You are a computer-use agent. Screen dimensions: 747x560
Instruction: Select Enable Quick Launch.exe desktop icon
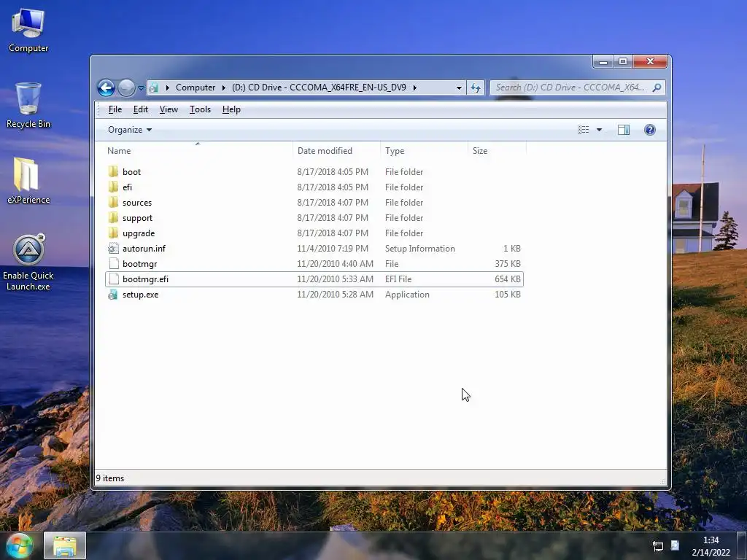28,262
